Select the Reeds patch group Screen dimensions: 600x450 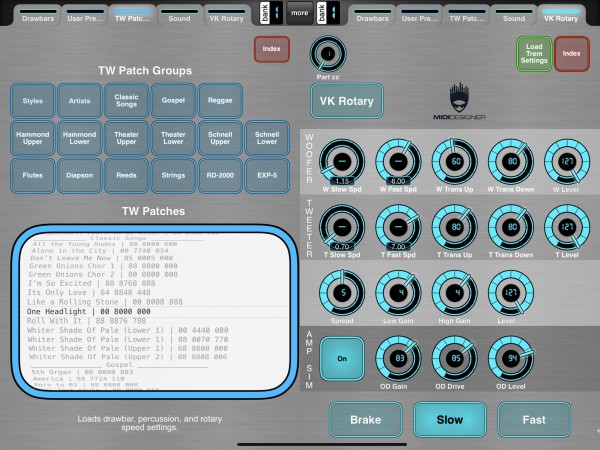tap(126, 176)
